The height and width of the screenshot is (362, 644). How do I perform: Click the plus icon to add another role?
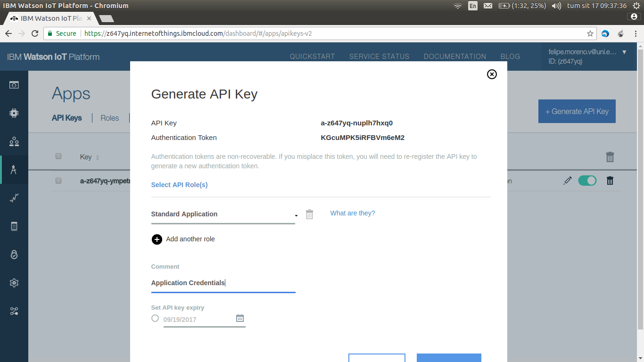[x=157, y=239]
